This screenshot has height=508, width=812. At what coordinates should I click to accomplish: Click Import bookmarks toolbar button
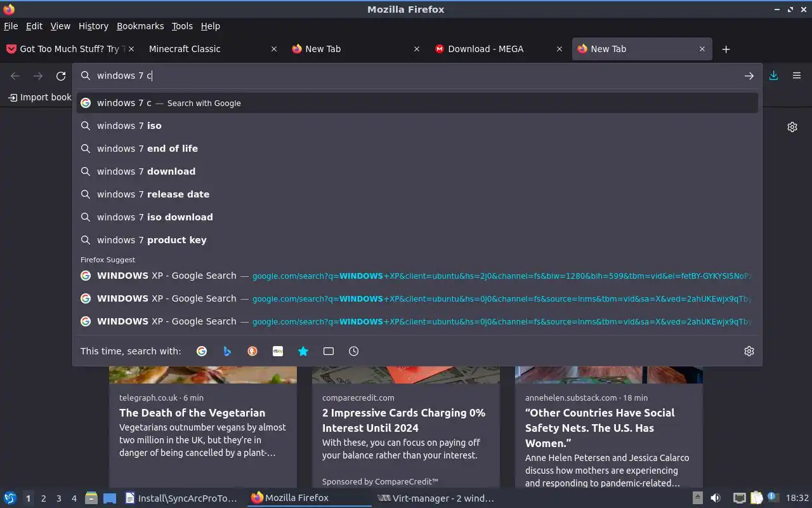pos(39,97)
